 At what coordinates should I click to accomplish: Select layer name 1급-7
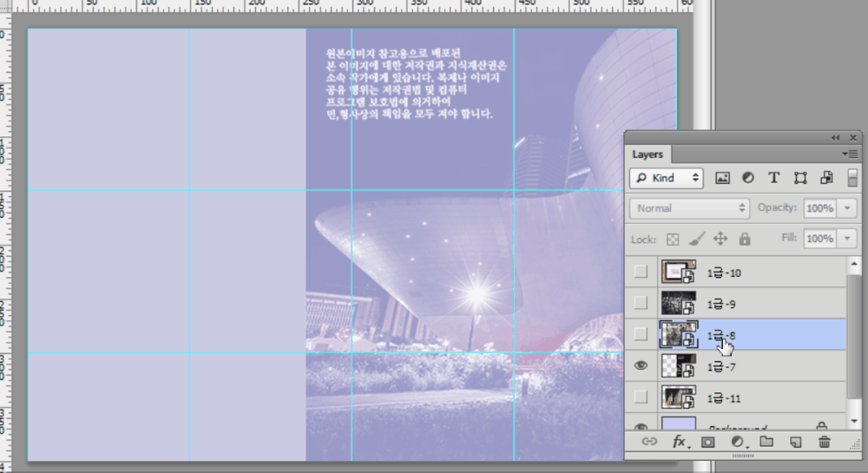point(720,367)
